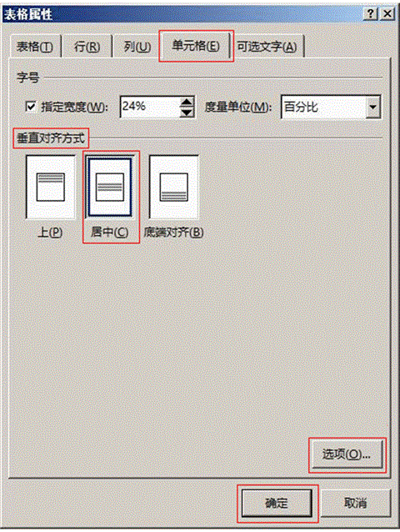This screenshot has width=400, height=532.
Task: Open the 列 tab
Action: pos(137,47)
